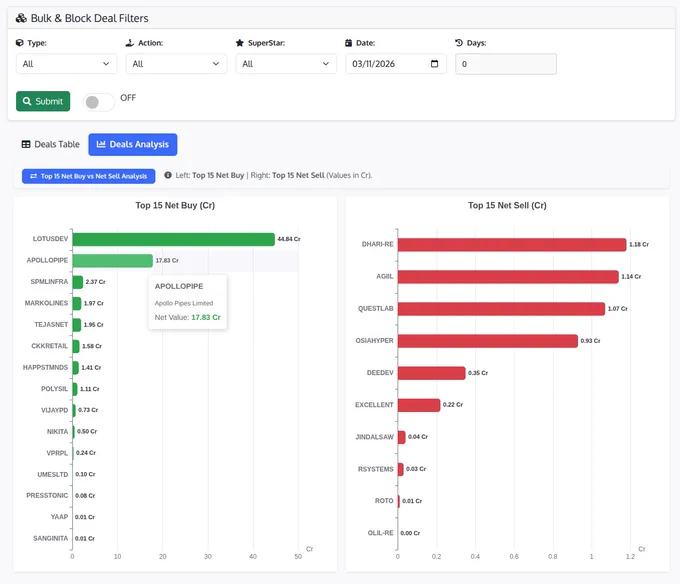Viewport: 680px width, 584px height.
Task: Click the TEJASNET green bar
Action: tap(77, 325)
